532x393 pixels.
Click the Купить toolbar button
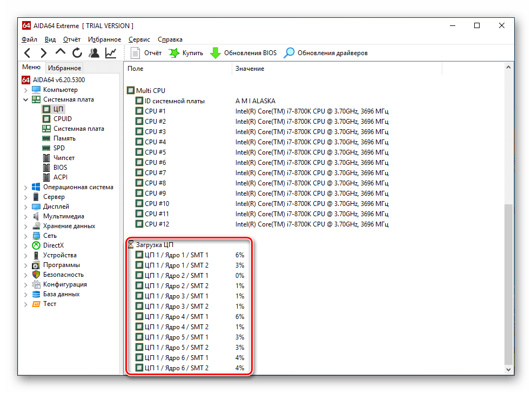pyautogui.click(x=186, y=53)
